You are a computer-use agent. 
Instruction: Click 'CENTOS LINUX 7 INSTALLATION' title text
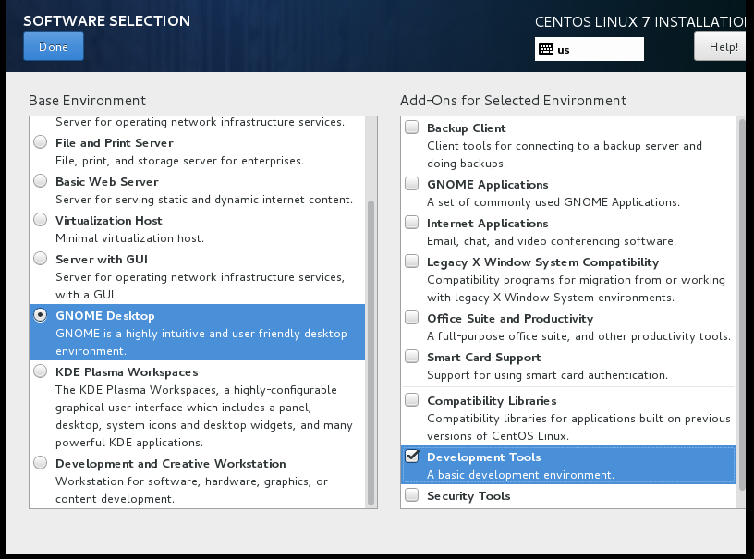coord(640,21)
